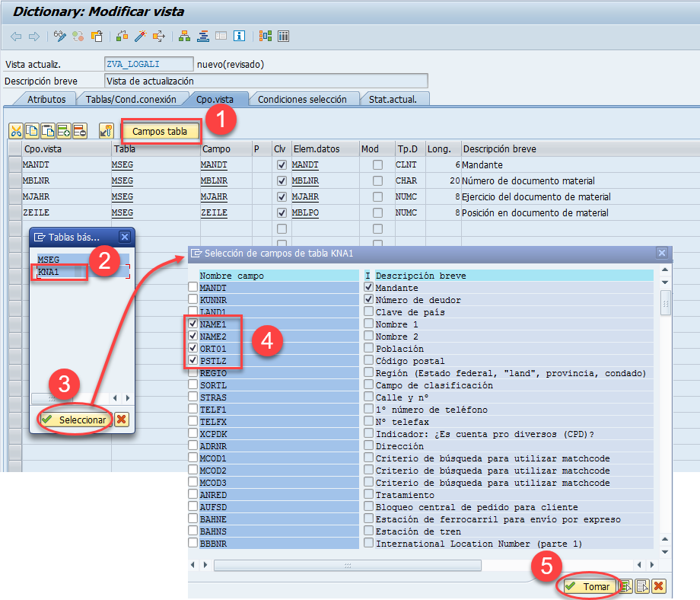The width and height of the screenshot is (700, 600).
Task: Open the Where-used list icon
Action: (x=159, y=37)
